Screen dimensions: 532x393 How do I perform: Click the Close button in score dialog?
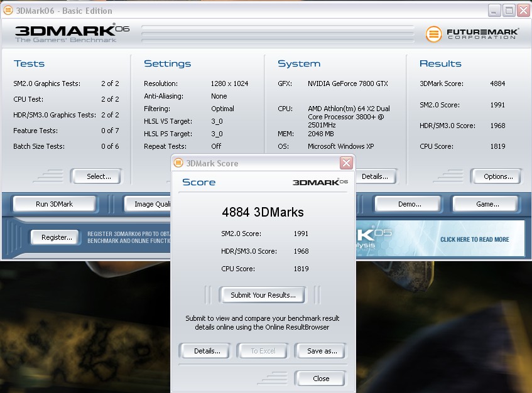(320, 379)
